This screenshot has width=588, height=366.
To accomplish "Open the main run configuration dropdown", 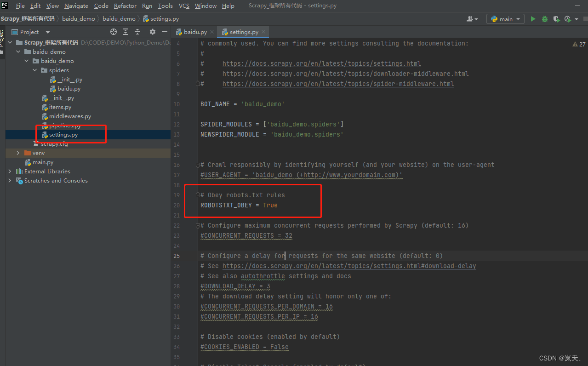I will tap(505, 19).
